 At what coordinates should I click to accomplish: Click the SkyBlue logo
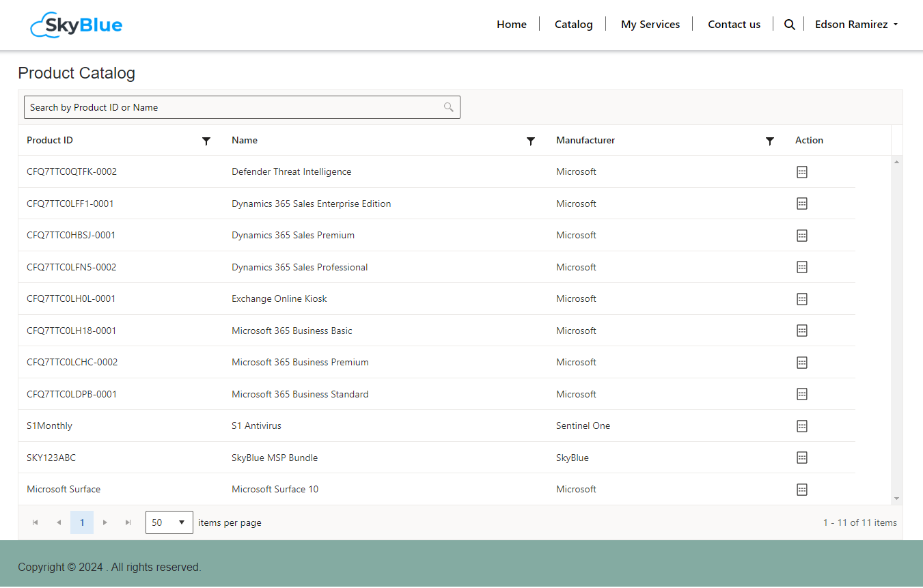tap(77, 25)
